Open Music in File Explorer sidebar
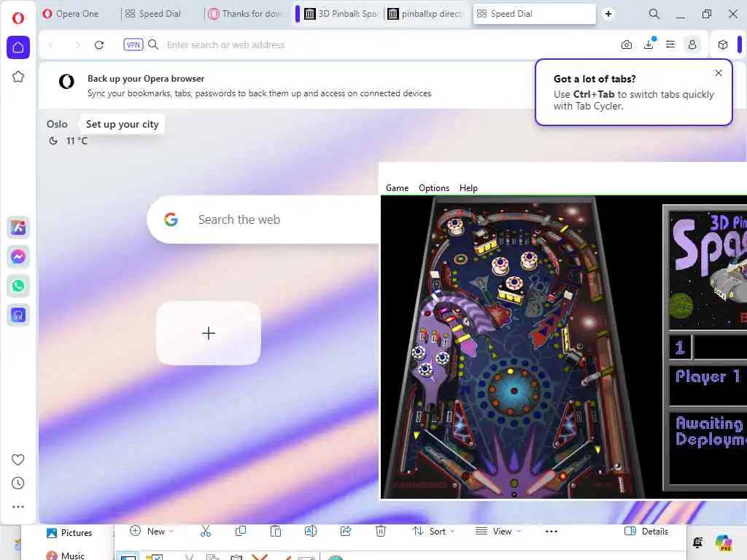This screenshot has height=560, width=747. click(65, 555)
